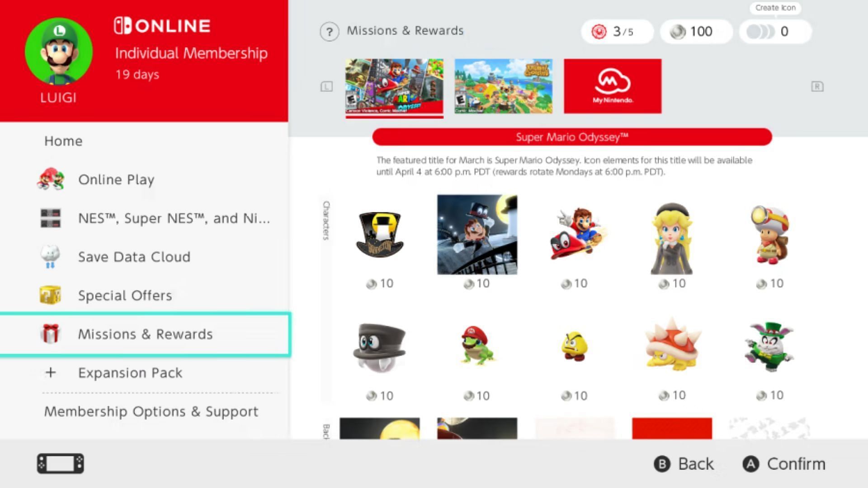The height and width of the screenshot is (488, 868).
Task: Open the My Nintendo rewards tab
Action: coord(612,86)
